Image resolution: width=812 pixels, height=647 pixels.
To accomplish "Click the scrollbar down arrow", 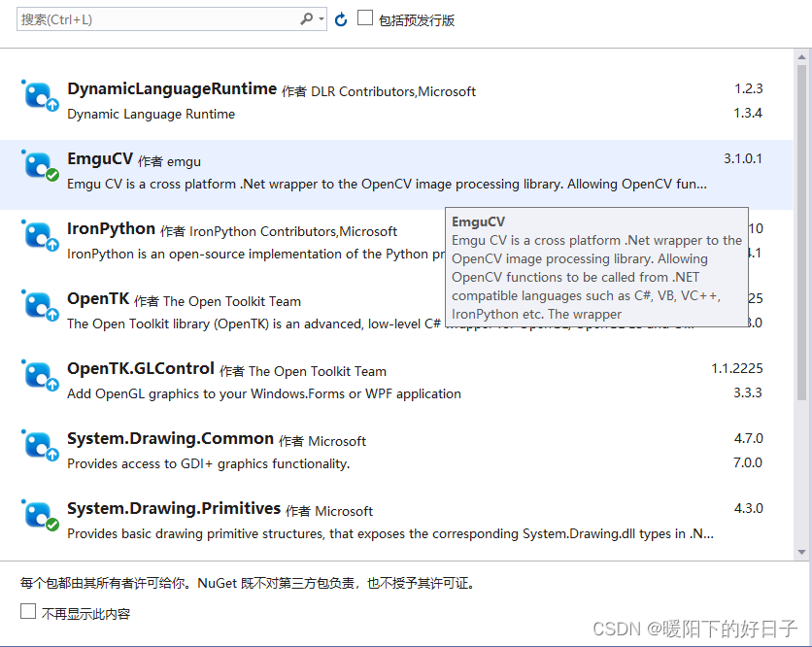I will pyautogui.click(x=801, y=552).
